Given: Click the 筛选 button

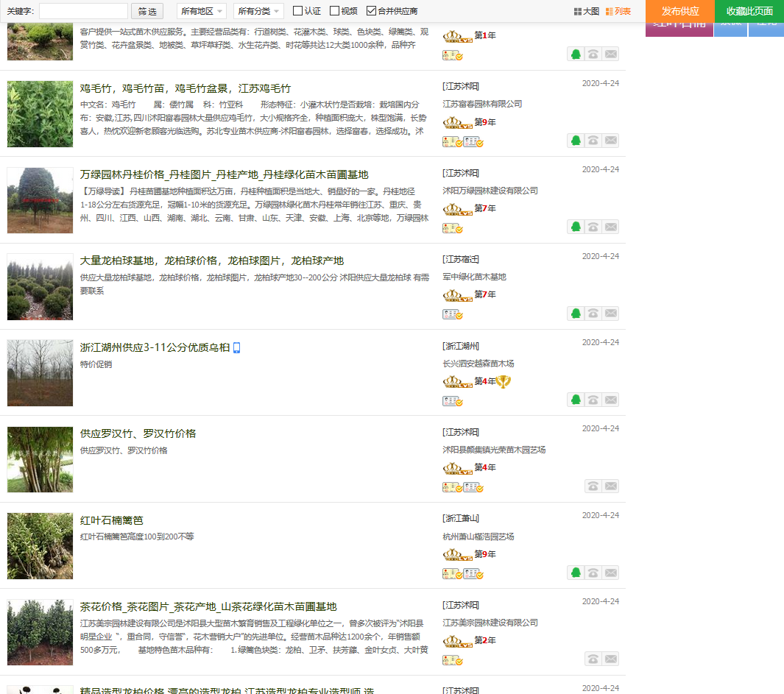Looking at the screenshot, I should pyautogui.click(x=147, y=11).
